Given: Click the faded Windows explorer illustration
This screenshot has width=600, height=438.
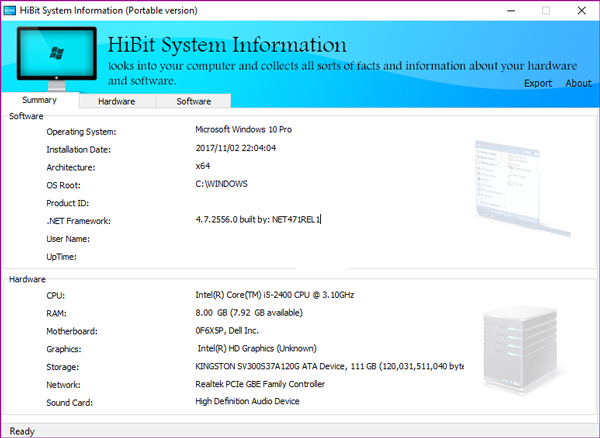Looking at the screenshot, I should (x=522, y=188).
